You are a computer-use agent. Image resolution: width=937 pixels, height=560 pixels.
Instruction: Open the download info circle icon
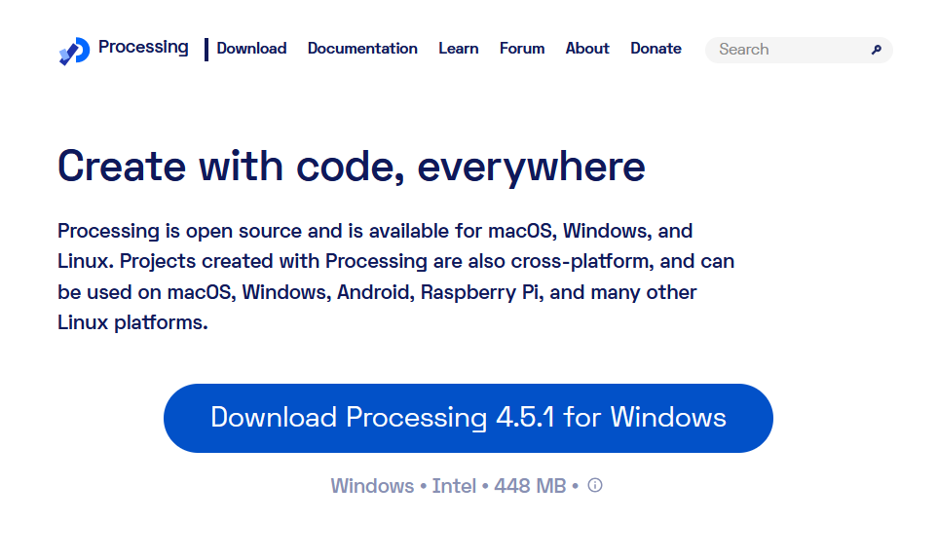(x=595, y=485)
